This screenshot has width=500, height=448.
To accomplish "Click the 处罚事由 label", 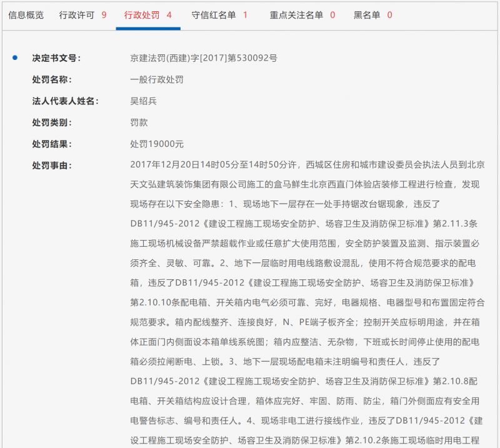I will [52, 166].
